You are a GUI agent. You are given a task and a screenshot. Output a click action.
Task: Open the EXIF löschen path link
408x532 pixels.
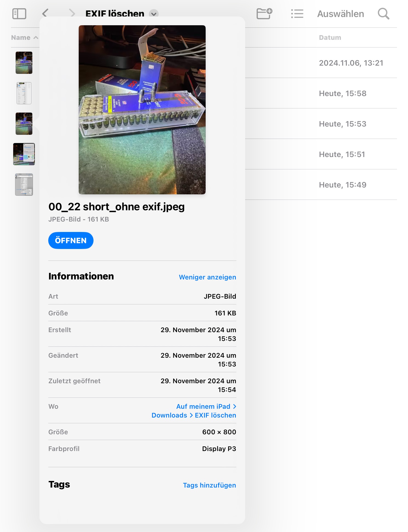click(215, 415)
